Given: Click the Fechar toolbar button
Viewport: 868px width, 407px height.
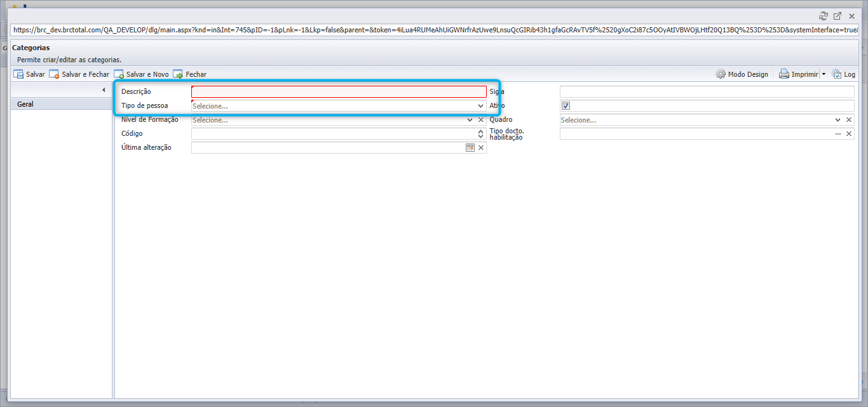Looking at the screenshot, I should 190,74.
